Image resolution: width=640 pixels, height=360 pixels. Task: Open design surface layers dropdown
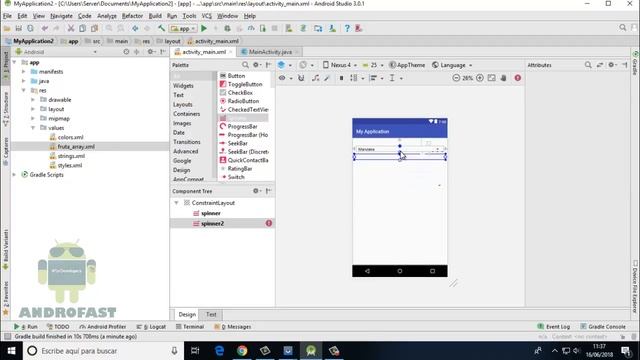(x=284, y=65)
